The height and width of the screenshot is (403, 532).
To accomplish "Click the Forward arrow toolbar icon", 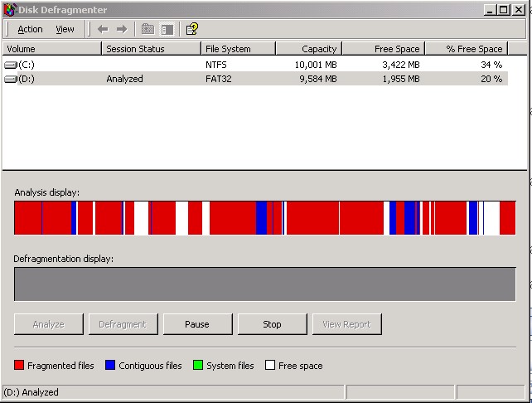I will click(122, 29).
